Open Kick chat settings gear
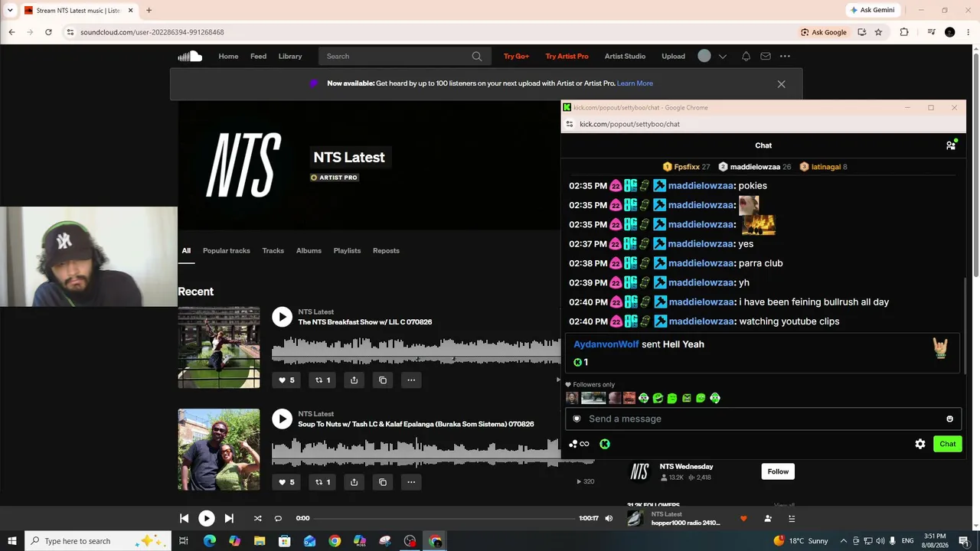The image size is (980, 551). pos(920,444)
